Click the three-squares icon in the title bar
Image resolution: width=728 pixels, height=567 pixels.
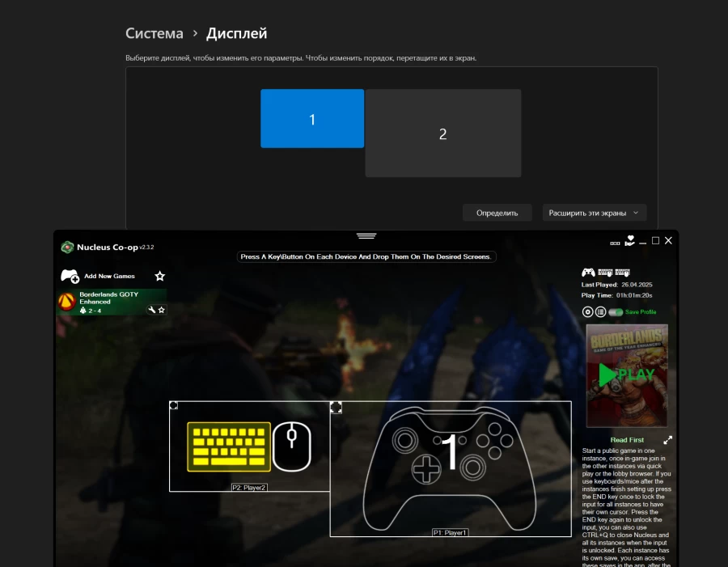[x=616, y=242]
